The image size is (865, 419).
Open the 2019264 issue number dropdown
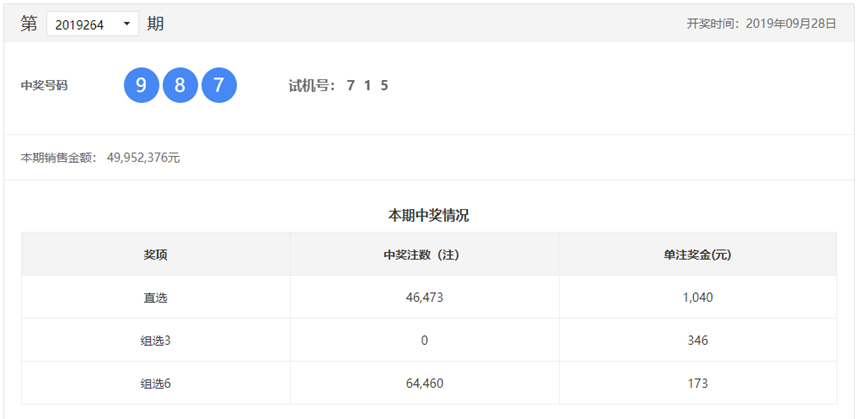pos(92,23)
